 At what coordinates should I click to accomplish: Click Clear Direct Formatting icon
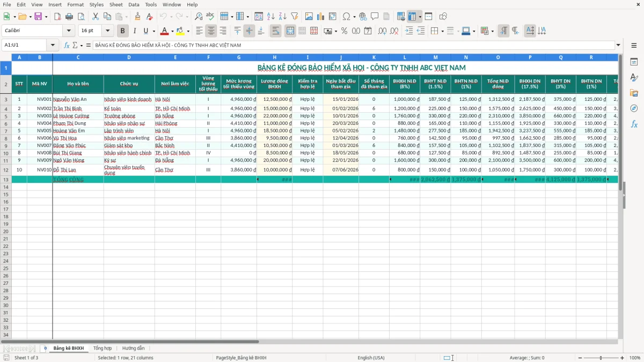[150, 17]
